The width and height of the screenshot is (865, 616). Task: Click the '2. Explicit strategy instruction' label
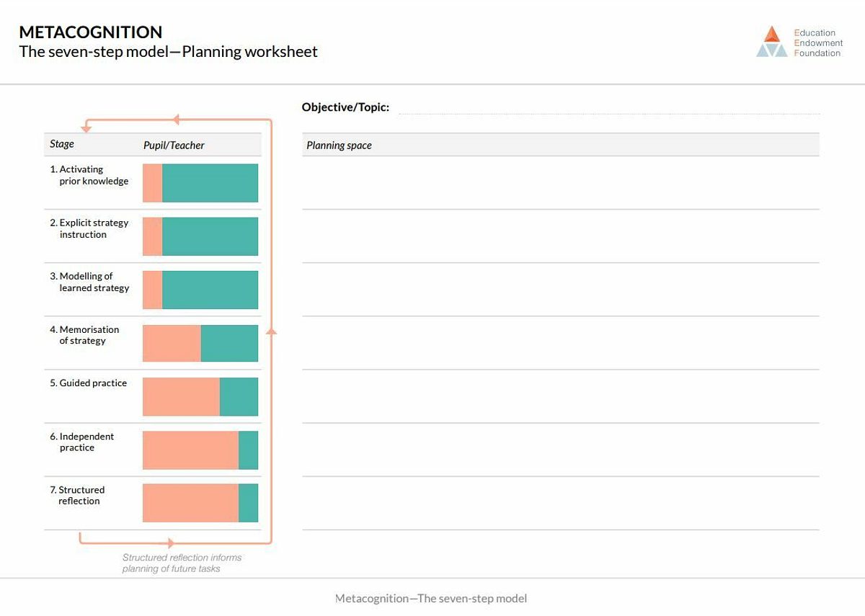point(89,228)
